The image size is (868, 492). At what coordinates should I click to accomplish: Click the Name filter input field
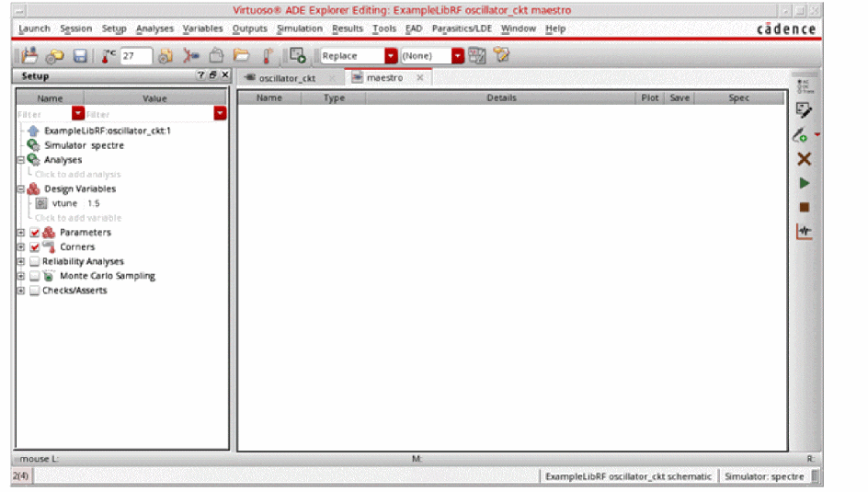(44, 114)
